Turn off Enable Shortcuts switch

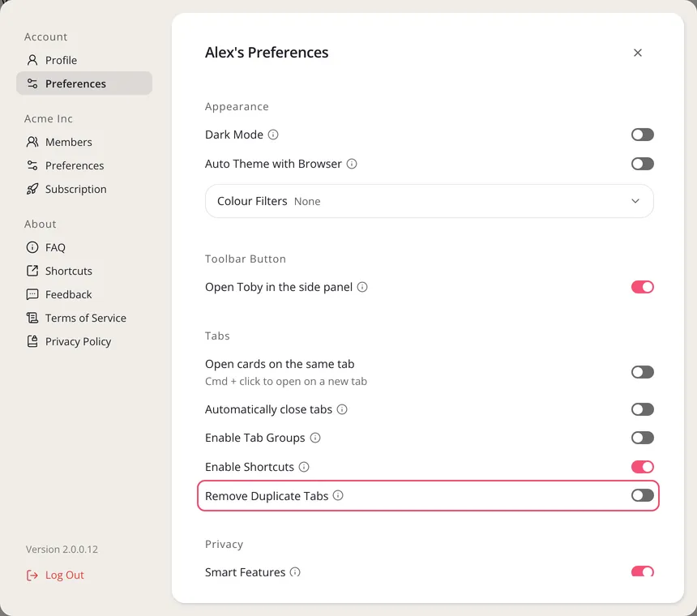pyautogui.click(x=643, y=467)
